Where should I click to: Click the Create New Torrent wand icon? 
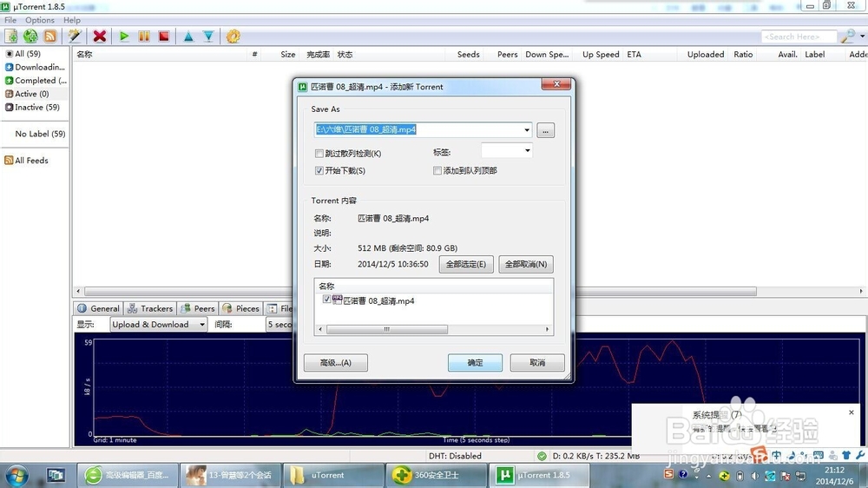coord(74,36)
